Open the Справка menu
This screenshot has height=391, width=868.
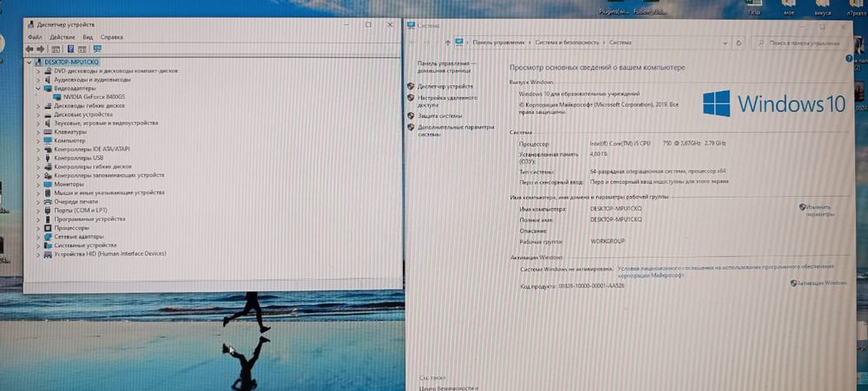pos(112,37)
